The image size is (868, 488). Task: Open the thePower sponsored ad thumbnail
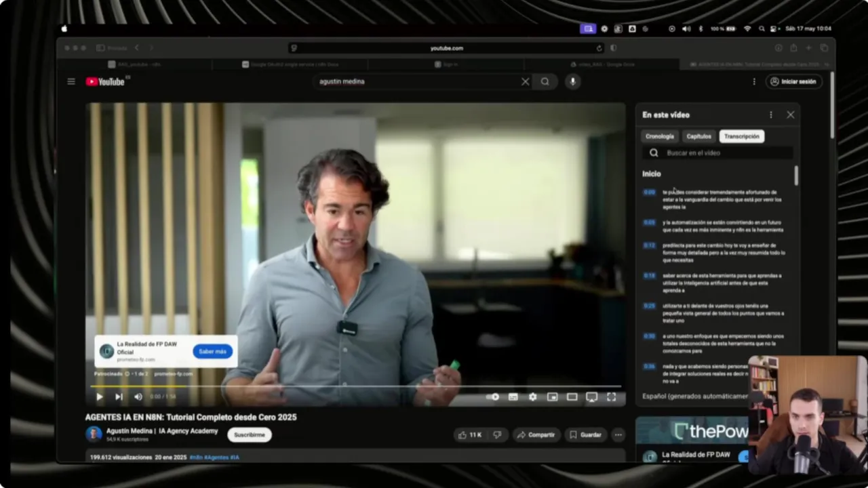pyautogui.click(x=692, y=430)
